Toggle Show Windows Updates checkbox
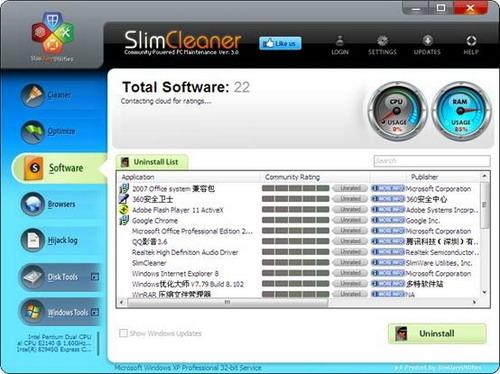The width and height of the screenshot is (500, 374). pyautogui.click(x=123, y=333)
